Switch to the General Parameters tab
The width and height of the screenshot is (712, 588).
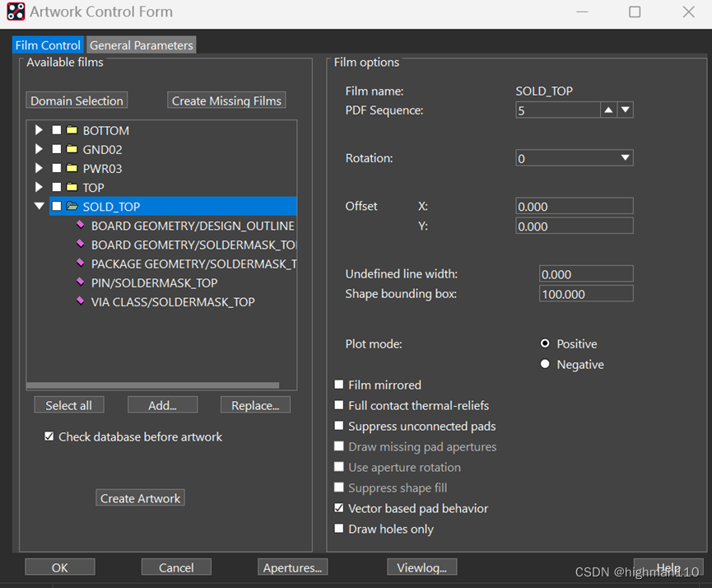141,45
